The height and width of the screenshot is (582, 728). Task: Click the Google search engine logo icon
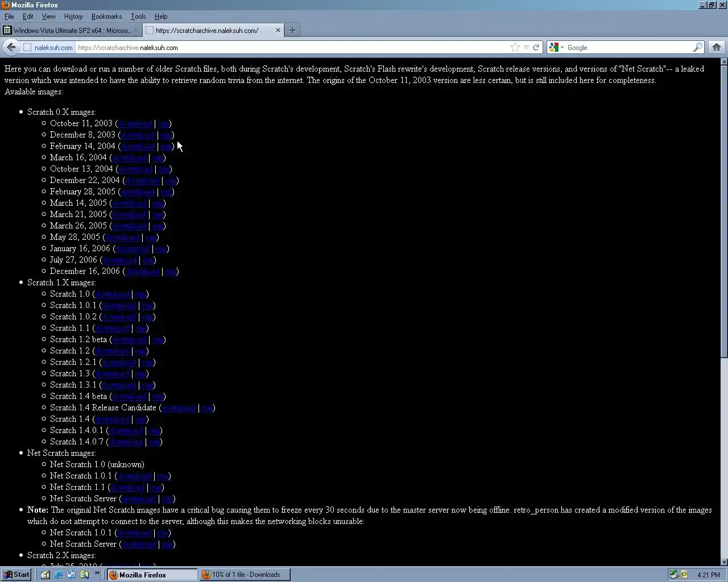click(554, 47)
